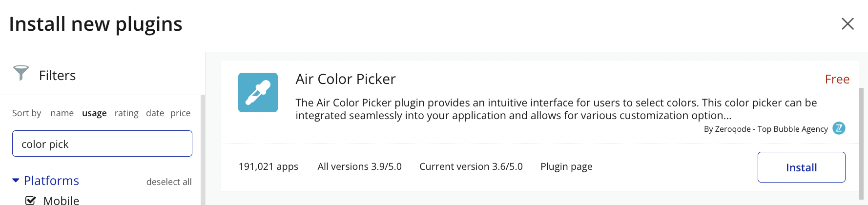The height and width of the screenshot is (205, 868).
Task: Click the By Zeroqode author text
Action: click(x=765, y=129)
